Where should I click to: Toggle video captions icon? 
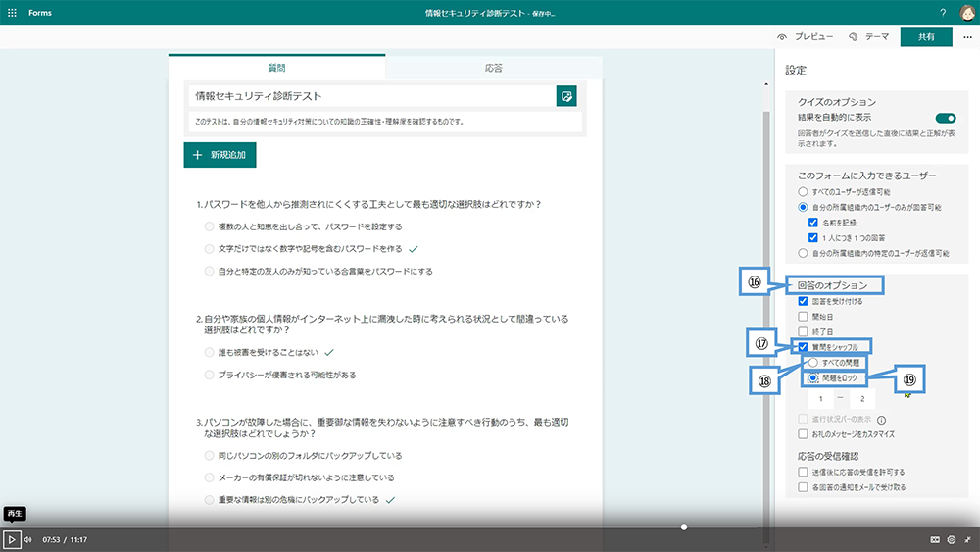935,539
